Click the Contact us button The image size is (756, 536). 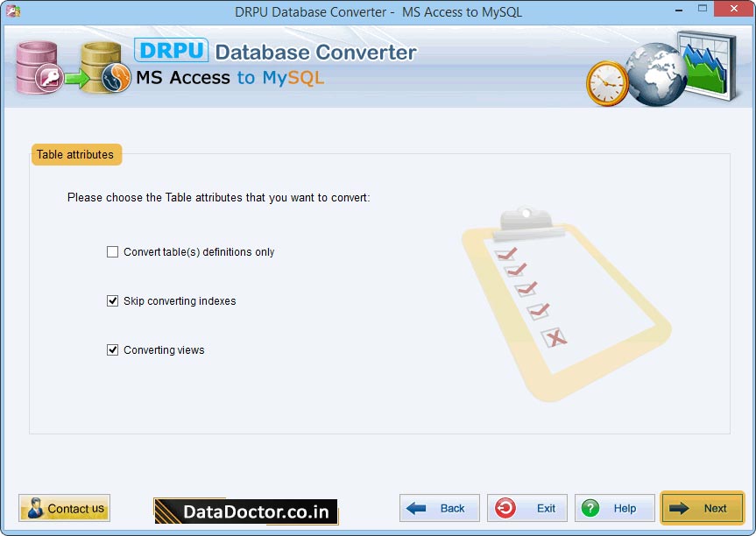point(64,508)
